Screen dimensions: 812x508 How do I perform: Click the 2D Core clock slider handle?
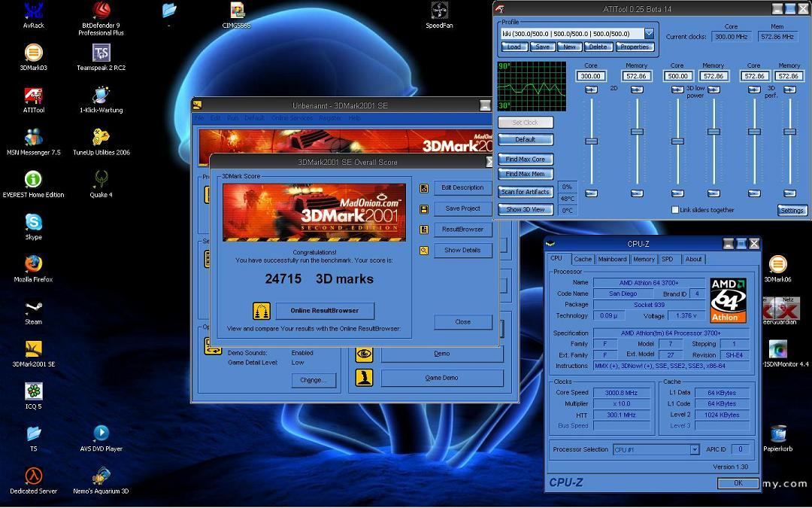tap(591, 141)
